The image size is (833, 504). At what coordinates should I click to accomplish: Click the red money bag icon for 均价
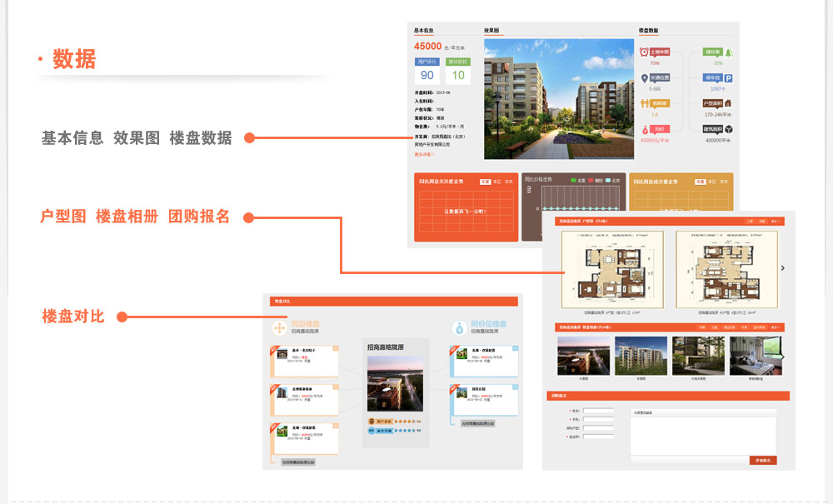pos(644,129)
